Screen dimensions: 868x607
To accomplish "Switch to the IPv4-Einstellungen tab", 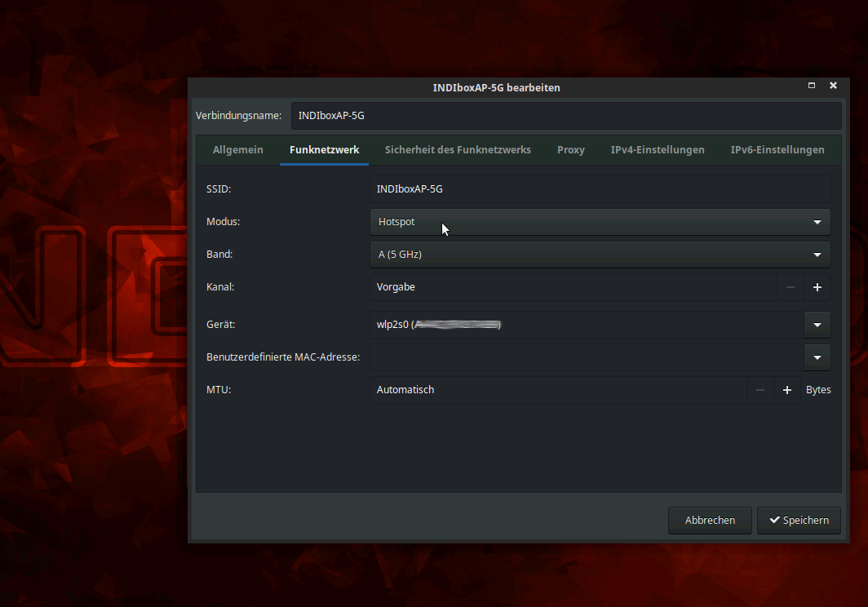I will click(x=658, y=150).
